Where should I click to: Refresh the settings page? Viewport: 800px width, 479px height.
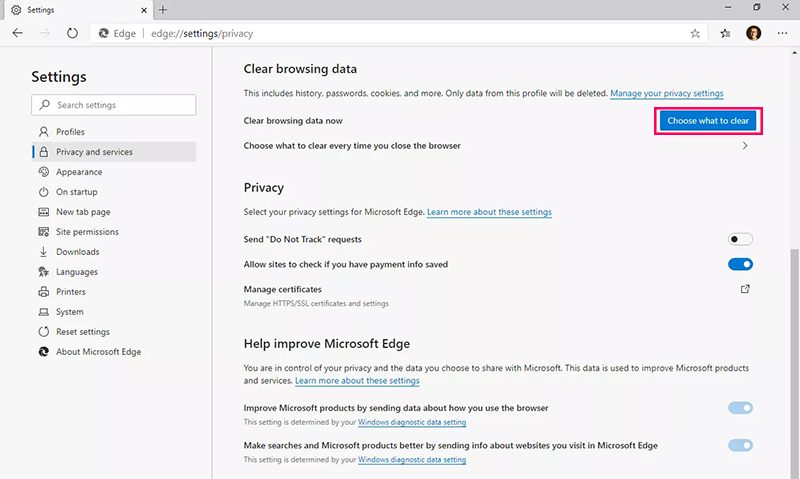pos(72,33)
